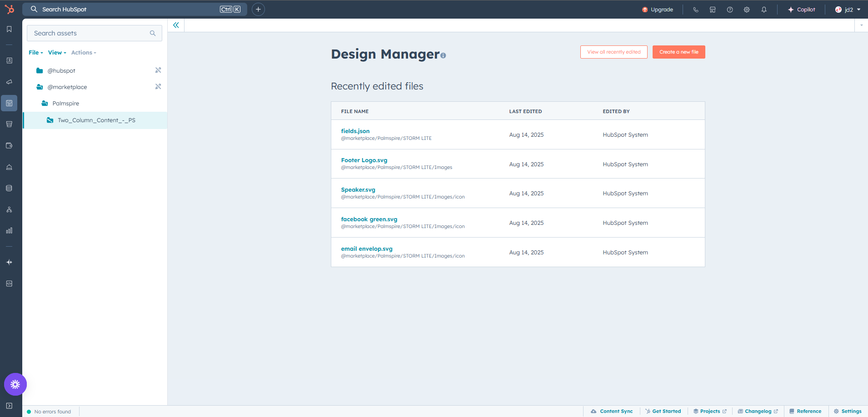Click Create a new file button
The width and height of the screenshot is (868, 417).
point(678,52)
